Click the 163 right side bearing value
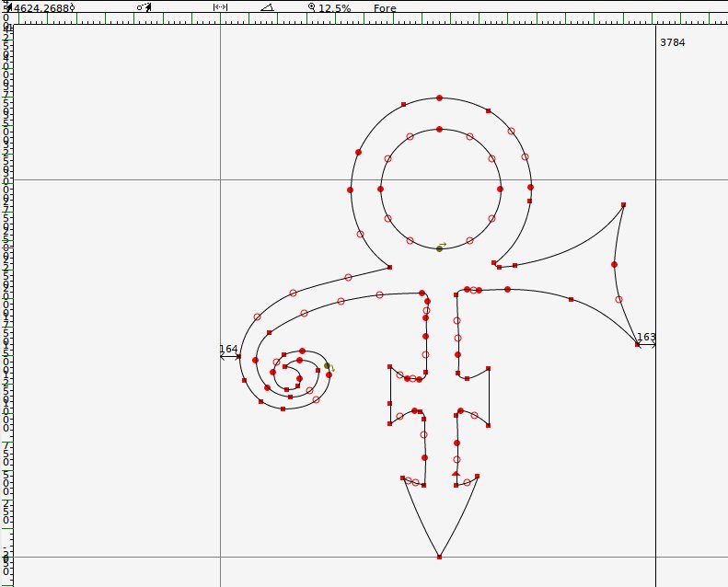728x587 pixels. click(x=646, y=337)
